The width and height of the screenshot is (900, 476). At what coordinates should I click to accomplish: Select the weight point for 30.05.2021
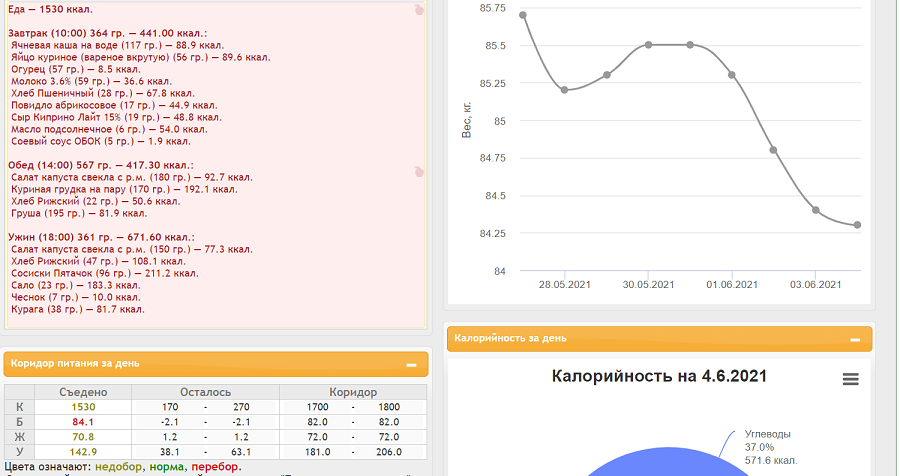649,45
